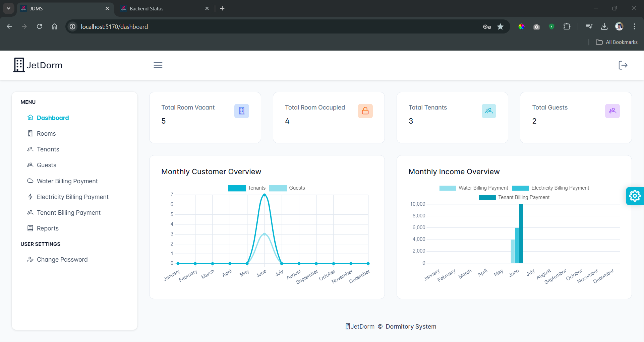
Task: Open the Chrome three-dot menu
Action: (634, 26)
